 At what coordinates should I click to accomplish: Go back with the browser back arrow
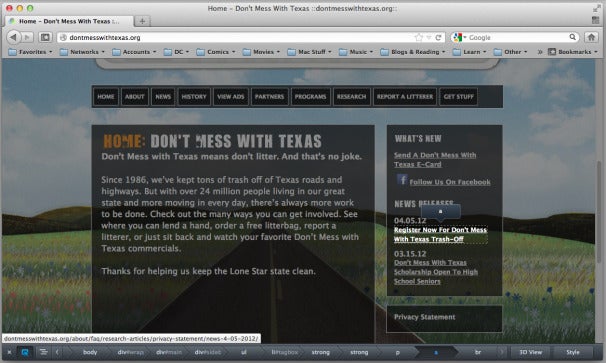pyautogui.click(x=14, y=37)
